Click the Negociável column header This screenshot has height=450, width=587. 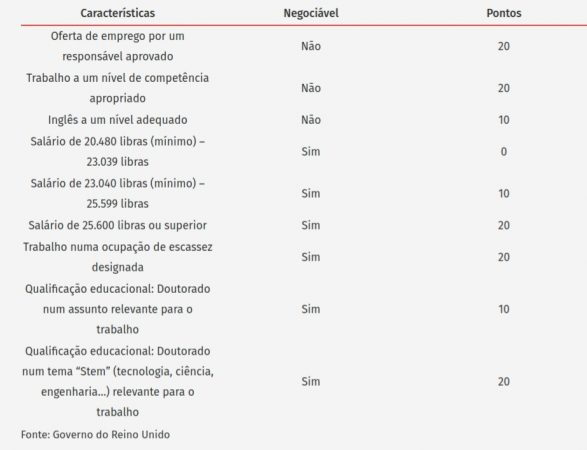(311, 13)
